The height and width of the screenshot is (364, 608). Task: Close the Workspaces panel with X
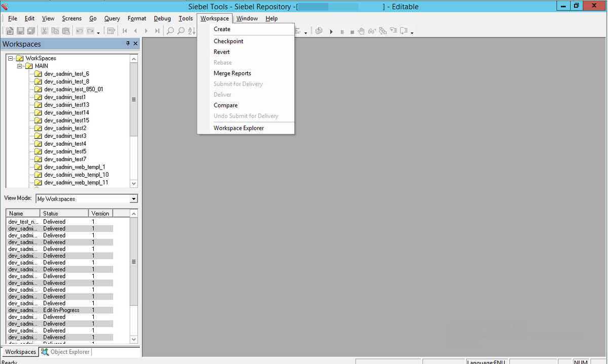click(135, 44)
